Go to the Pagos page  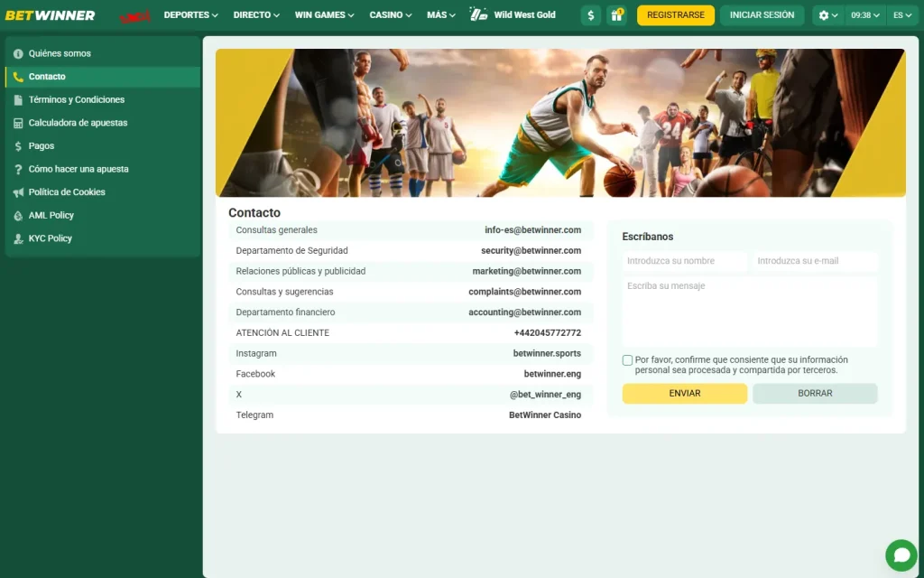[x=42, y=145]
